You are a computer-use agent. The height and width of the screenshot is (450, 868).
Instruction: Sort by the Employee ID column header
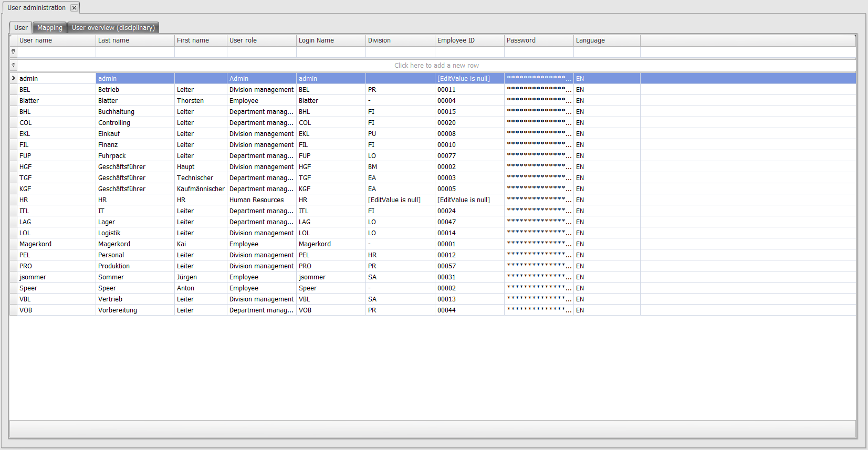(x=469, y=40)
